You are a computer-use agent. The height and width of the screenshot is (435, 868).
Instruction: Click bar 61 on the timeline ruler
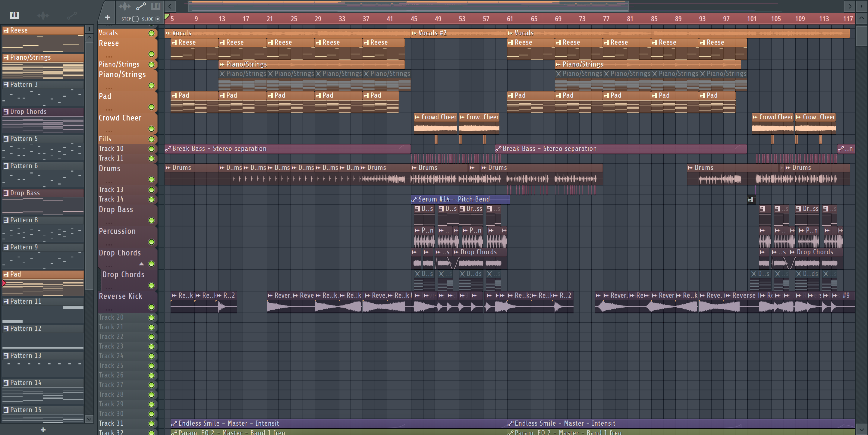click(x=510, y=19)
